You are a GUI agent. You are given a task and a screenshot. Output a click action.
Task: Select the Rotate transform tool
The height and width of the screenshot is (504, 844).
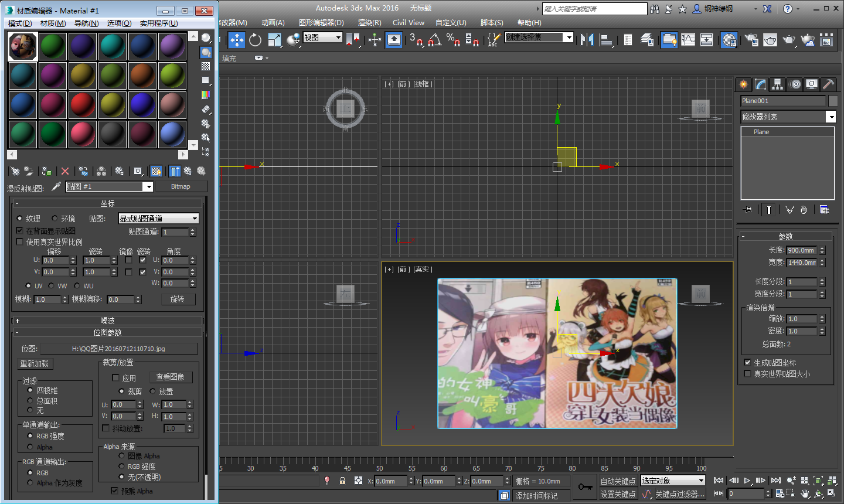(255, 40)
